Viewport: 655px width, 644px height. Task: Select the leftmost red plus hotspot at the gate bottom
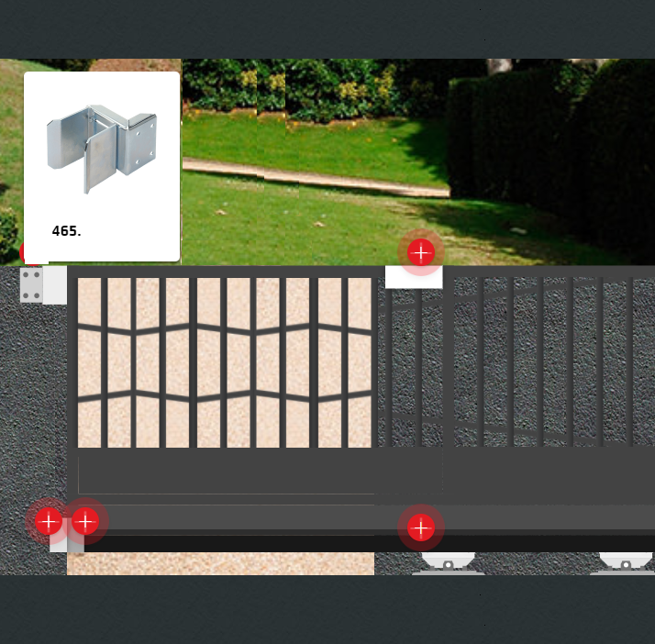(48, 521)
